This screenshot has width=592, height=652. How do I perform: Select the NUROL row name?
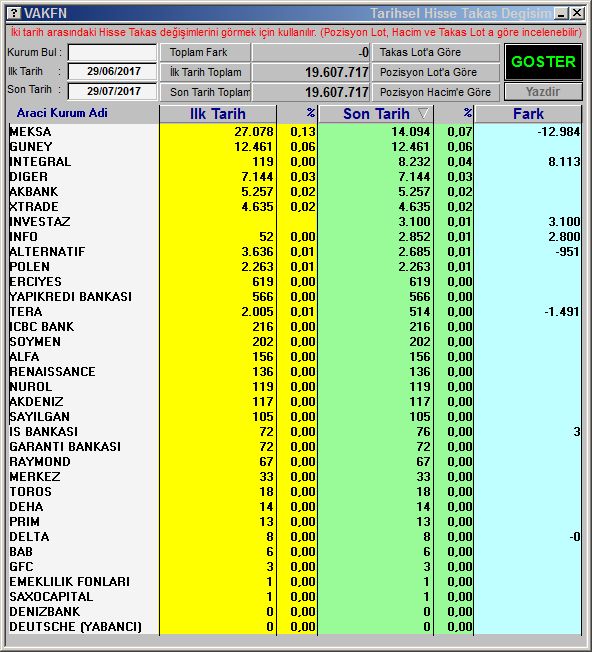[31, 387]
